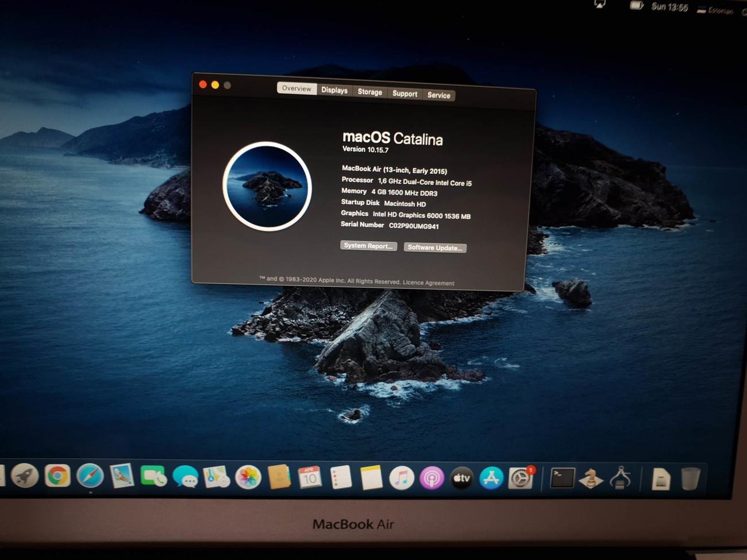
Task: Switch to the Displays tab
Action: click(334, 90)
